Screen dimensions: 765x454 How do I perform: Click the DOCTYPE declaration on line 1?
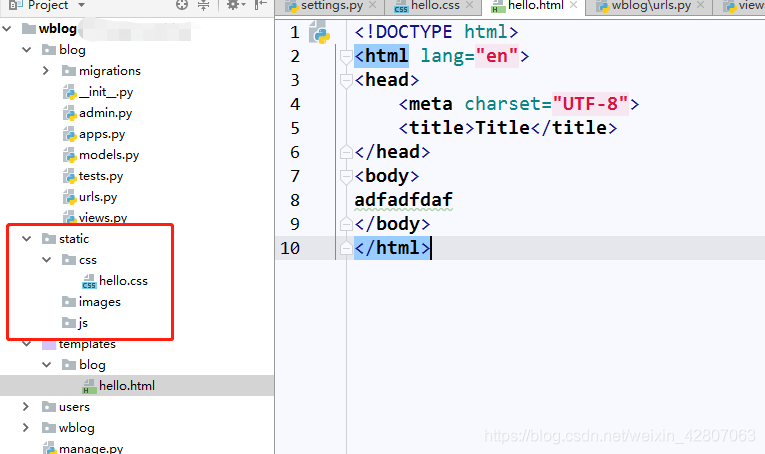pyautogui.click(x=437, y=32)
